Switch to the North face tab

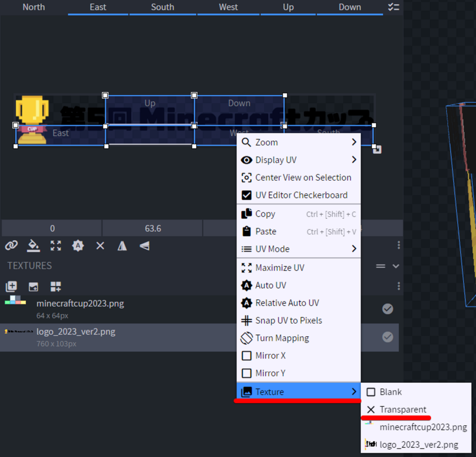tap(33, 7)
